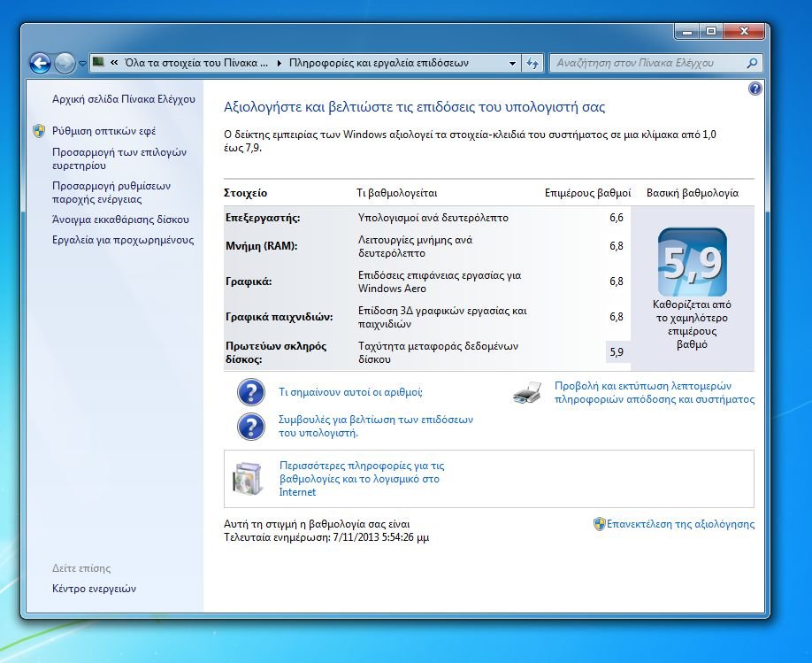This screenshot has height=663, width=812.
Task: Open 'Αρχική σελίδα Πίνακα Ελέγχου' link
Action: 123,99
